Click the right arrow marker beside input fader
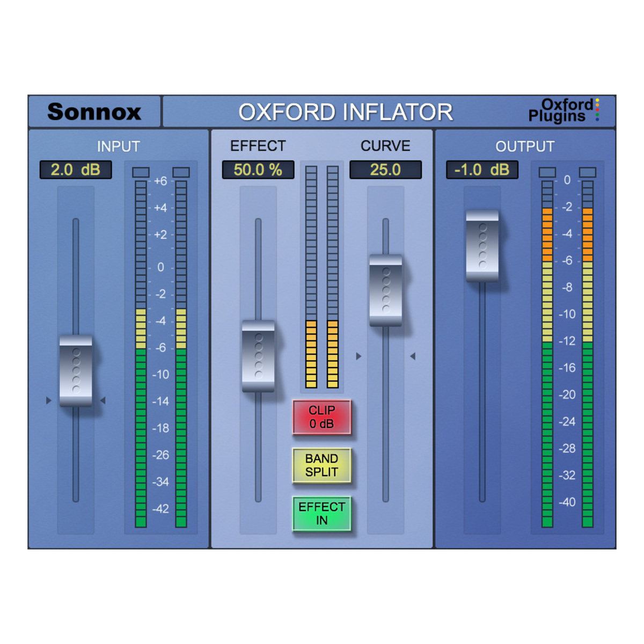This screenshot has width=644, height=644. (x=103, y=400)
